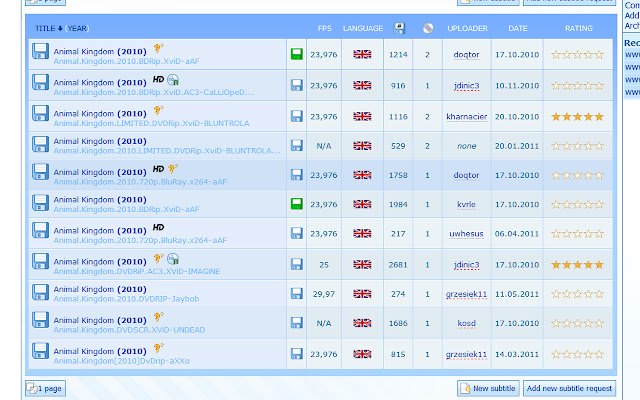Click the UPLOADER column header
This screenshot has height=400, width=640.
(467, 29)
